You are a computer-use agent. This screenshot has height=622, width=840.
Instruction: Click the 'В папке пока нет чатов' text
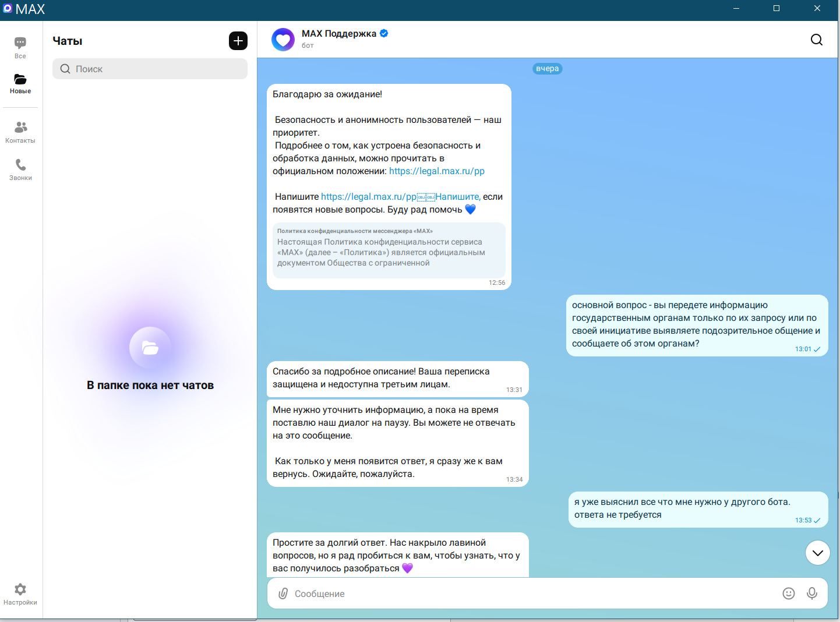click(150, 385)
